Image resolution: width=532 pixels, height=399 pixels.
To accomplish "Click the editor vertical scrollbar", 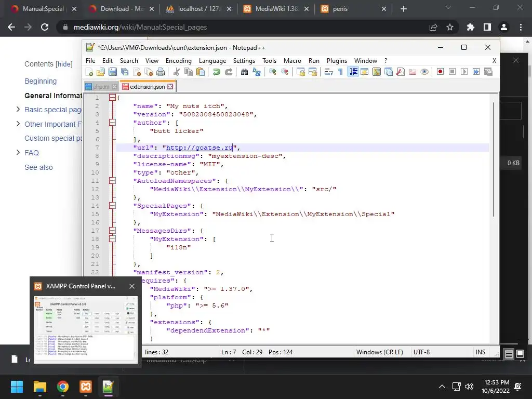I will click(x=494, y=159).
